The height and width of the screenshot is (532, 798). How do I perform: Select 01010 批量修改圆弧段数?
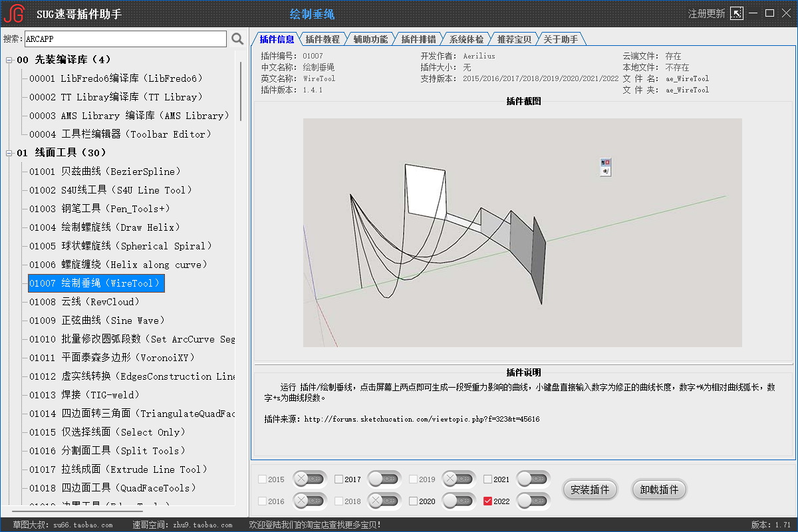coord(132,339)
